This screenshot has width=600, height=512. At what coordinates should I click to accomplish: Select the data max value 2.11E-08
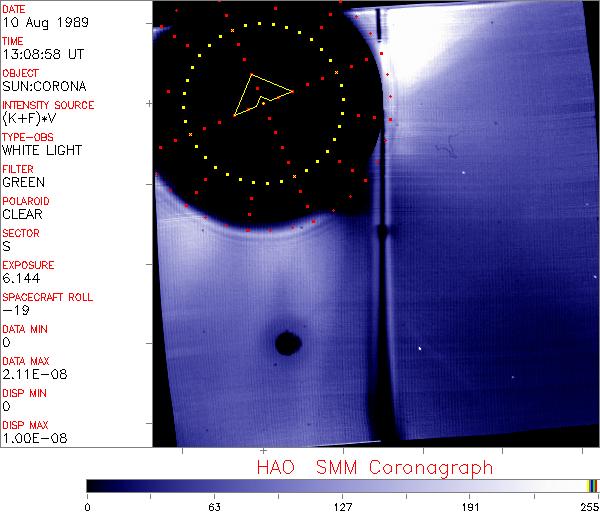[x=35, y=374]
